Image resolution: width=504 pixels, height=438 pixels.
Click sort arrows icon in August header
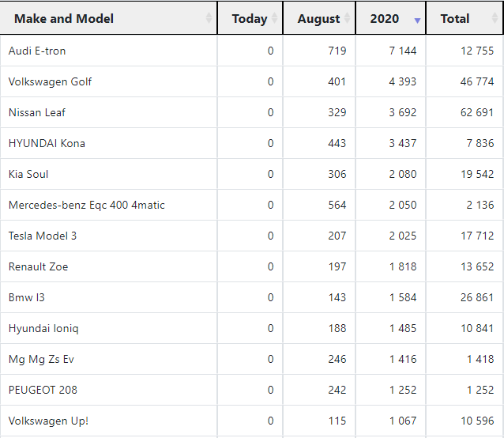(x=347, y=18)
